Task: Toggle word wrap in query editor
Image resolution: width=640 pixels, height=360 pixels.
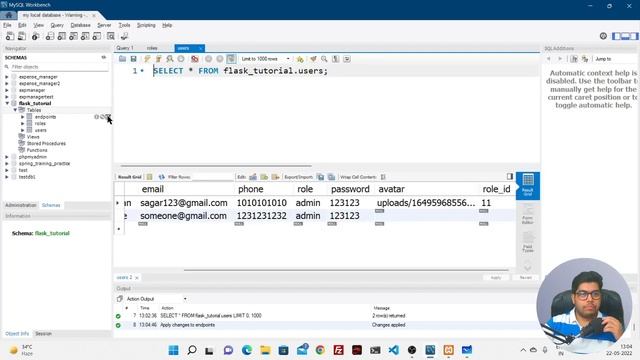Action: 347,59
